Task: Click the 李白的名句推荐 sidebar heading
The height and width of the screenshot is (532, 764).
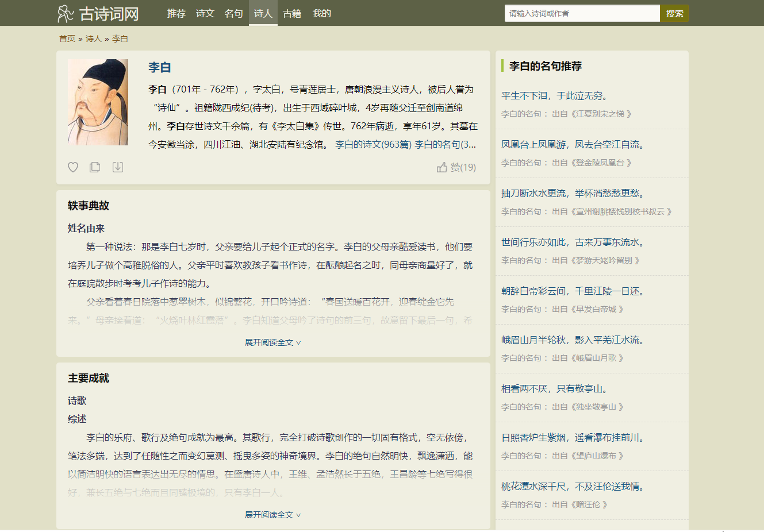Action: click(x=546, y=66)
